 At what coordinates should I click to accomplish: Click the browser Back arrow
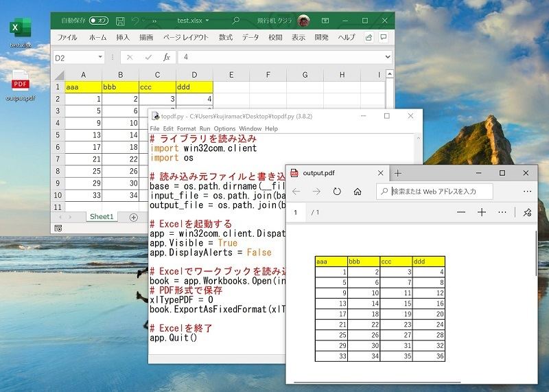pyautogui.click(x=296, y=192)
